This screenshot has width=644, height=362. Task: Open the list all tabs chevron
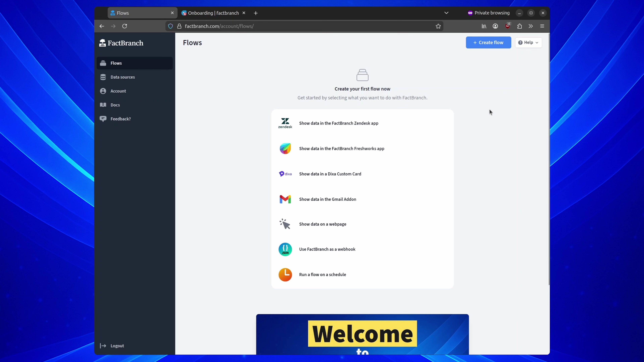click(446, 13)
